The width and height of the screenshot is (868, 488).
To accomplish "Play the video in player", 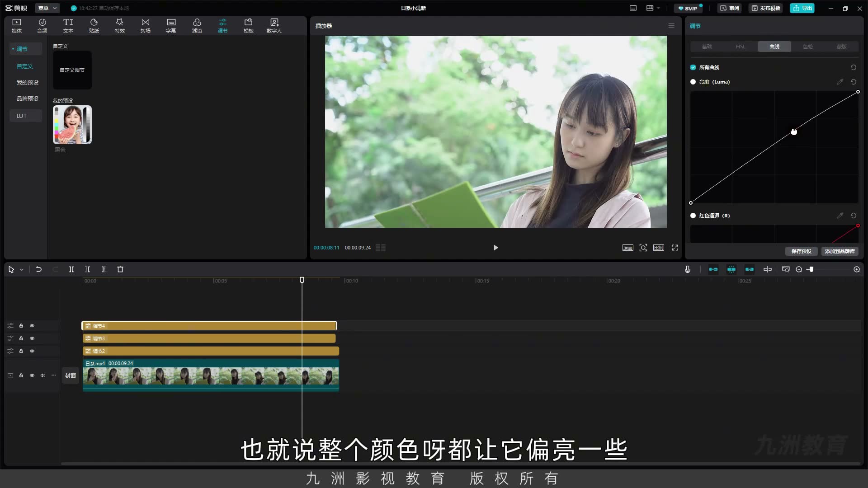I will click(496, 248).
